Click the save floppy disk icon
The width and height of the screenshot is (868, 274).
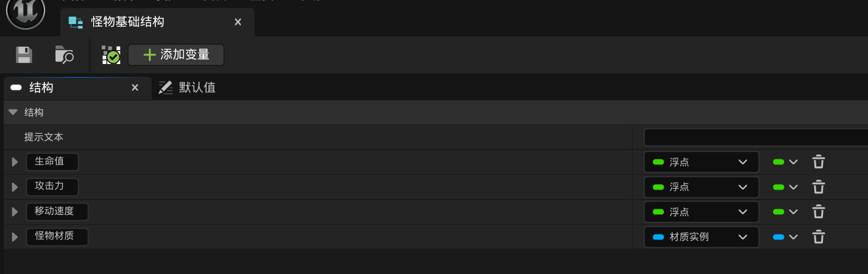(24, 55)
